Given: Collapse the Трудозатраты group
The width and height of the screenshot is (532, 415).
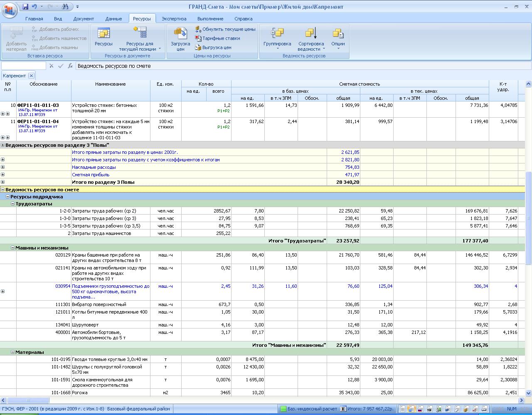Looking at the screenshot, I should tap(12, 204).
